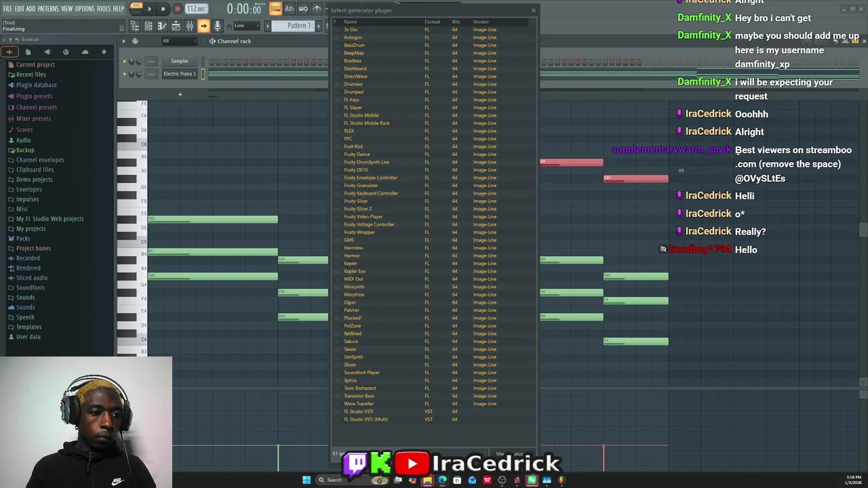Select the Browser Library globe tab icon

pos(66,52)
